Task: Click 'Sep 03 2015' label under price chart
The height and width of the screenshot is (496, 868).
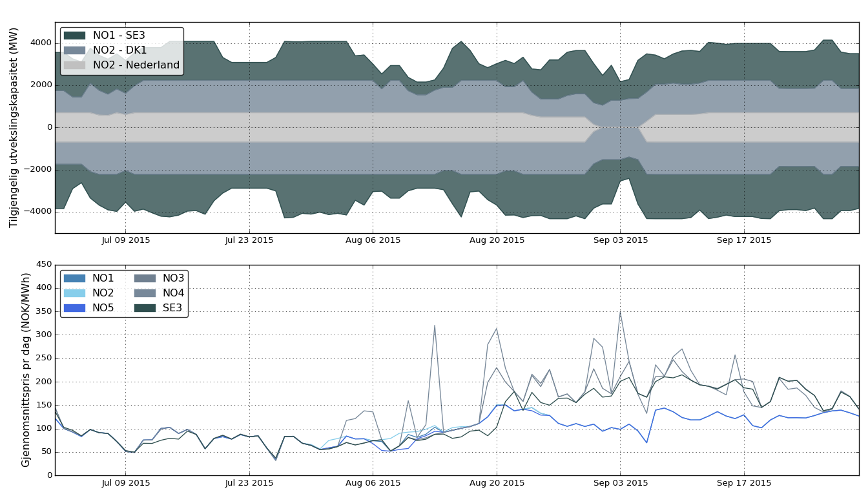Action: click(620, 482)
